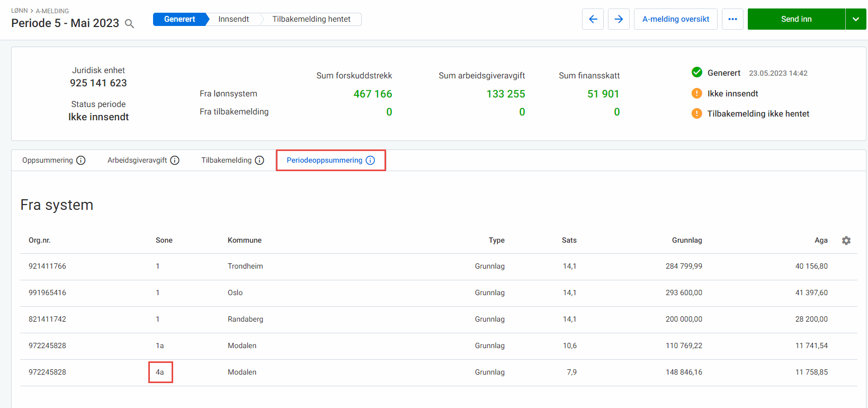Click the search magnifier beside period title
Viewport: 868px width, 408px height.
(x=129, y=24)
